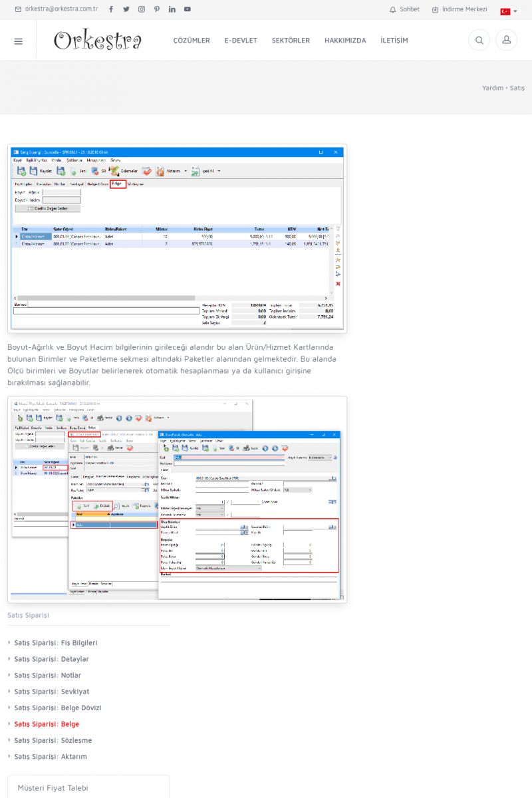The image size is (532, 798).
Task: Expand the Turkish flag language dropdown
Action: [x=508, y=11]
